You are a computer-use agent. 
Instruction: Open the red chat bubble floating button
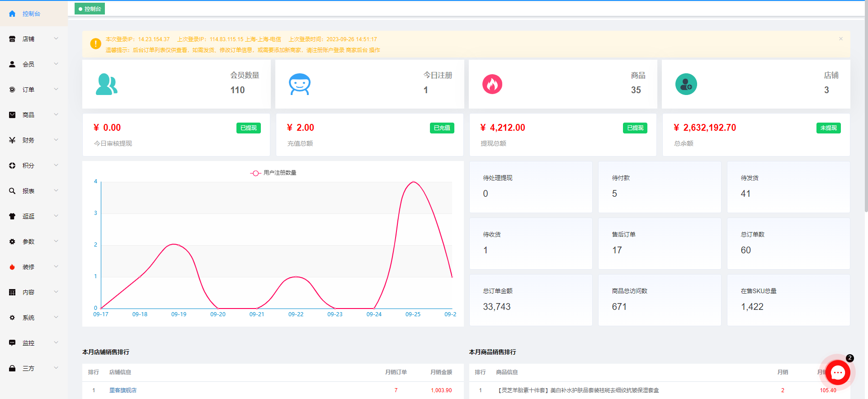pos(838,372)
